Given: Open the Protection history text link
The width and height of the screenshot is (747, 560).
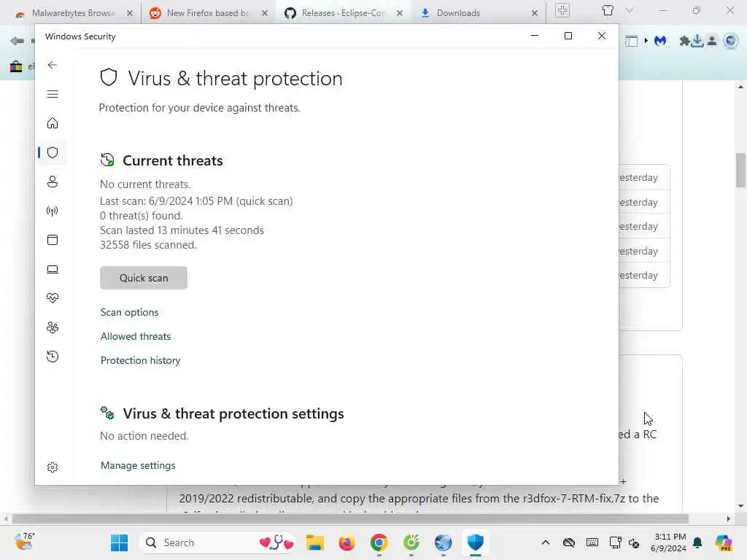Looking at the screenshot, I should click(x=140, y=360).
